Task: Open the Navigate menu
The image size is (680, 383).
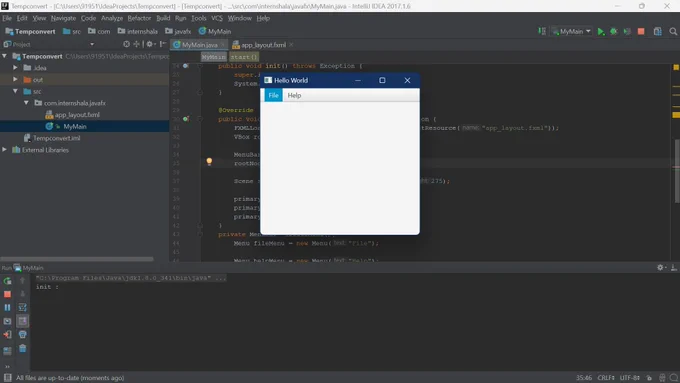Action: [x=63, y=18]
